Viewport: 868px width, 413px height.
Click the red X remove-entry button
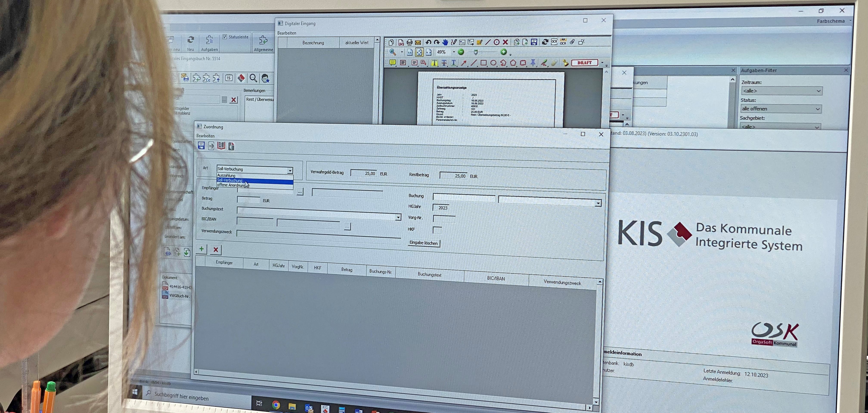[216, 250]
